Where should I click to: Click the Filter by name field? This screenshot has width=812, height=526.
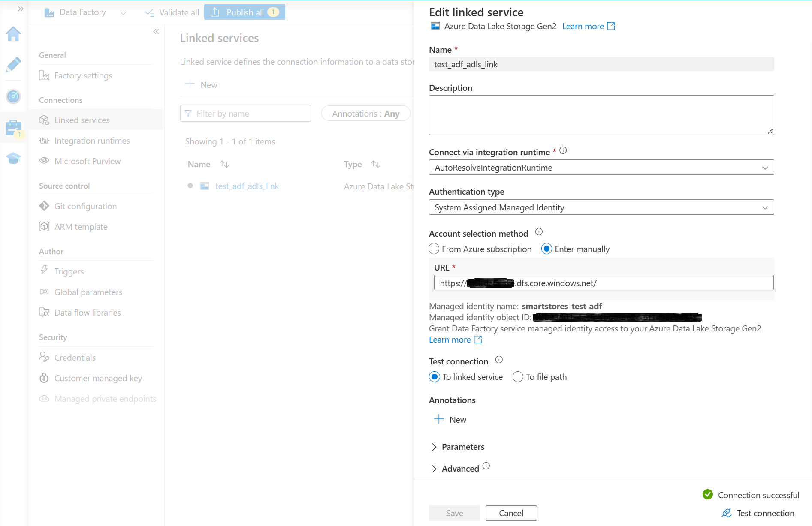tap(245, 114)
